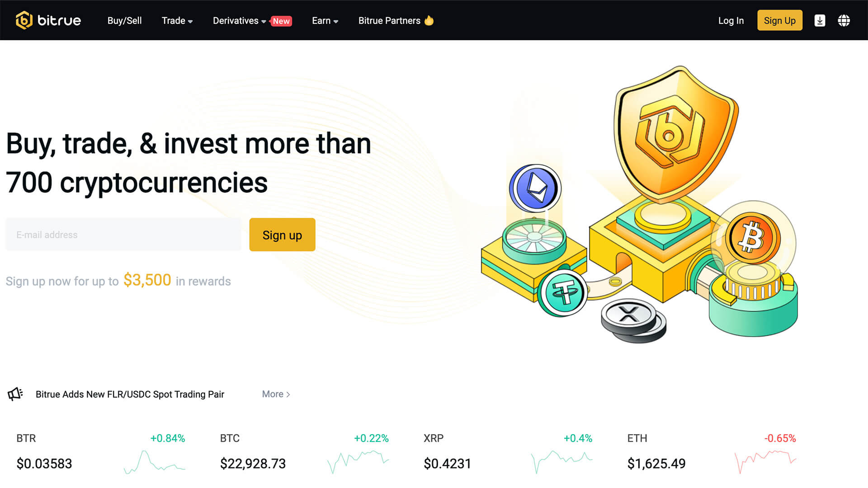Viewport: 868px width, 488px height.
Task: Open the globe language selector
Action: coord(844,20)
